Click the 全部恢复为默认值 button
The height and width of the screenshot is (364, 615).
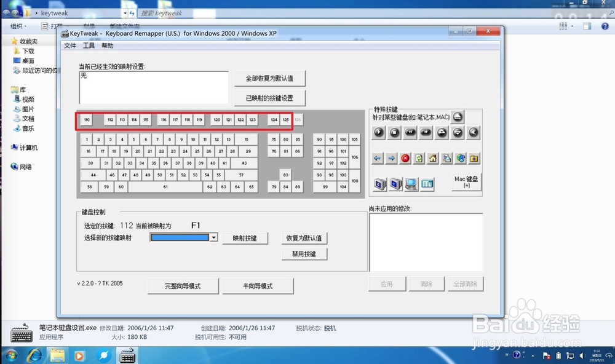[x=270, y=79]
